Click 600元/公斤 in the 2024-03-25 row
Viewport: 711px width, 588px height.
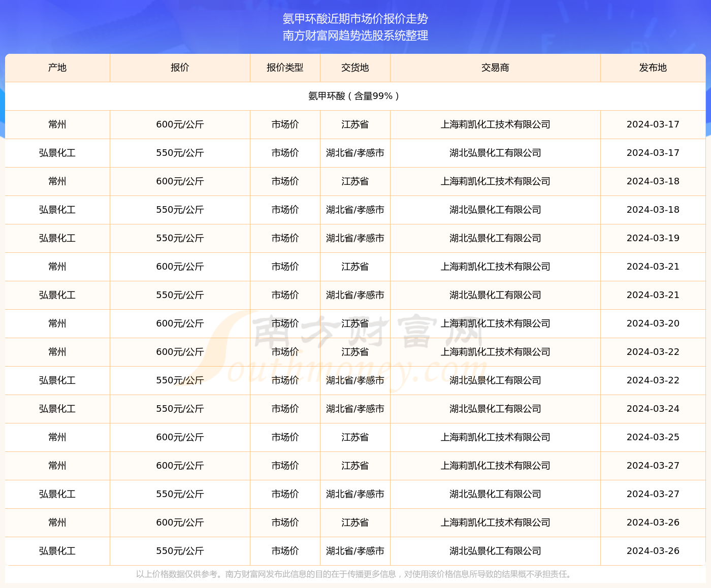(x=180, y=437)
